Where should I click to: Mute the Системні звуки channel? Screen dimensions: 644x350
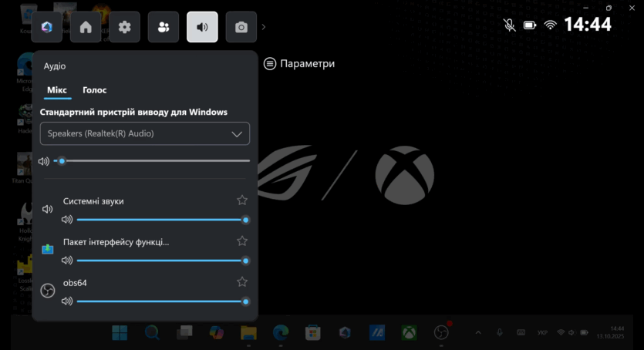(x=67, y=220)
